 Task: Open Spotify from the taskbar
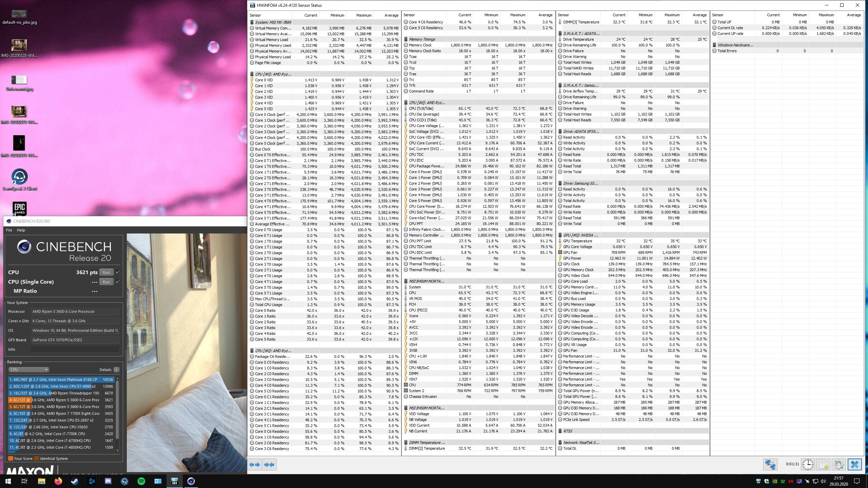click(141, 481)
